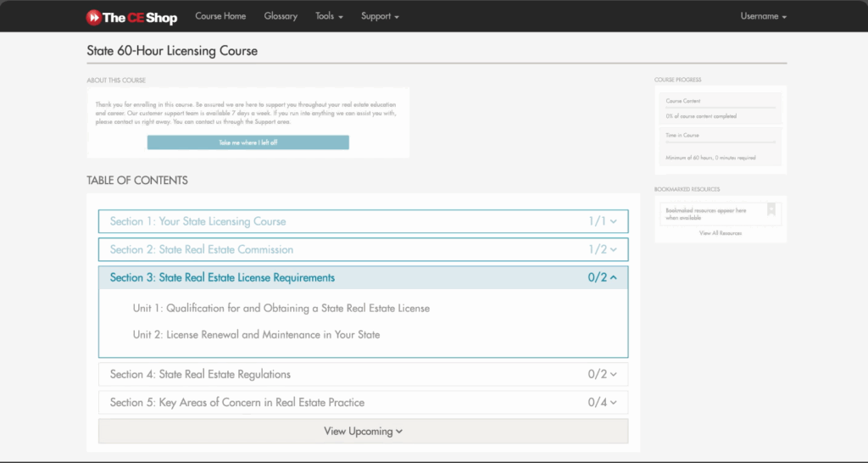This screenshot has width=868, height=463.
Task: Click the ABOUT THIS COURSE label
Action: click(116, 81)
